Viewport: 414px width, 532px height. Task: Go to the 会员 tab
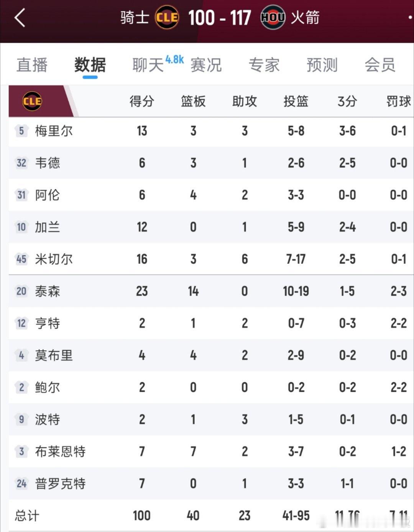[380, 65]
